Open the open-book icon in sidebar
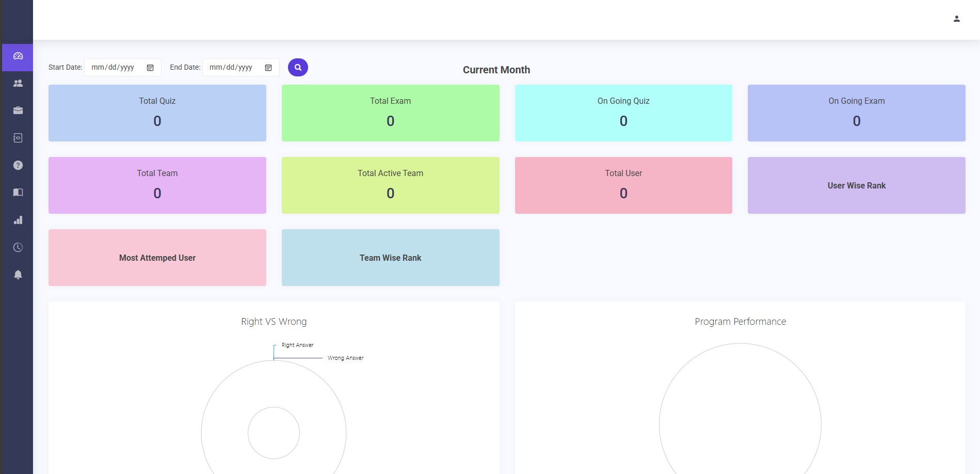The width and height of the screenshot is (980, 474). coord(18,193)
